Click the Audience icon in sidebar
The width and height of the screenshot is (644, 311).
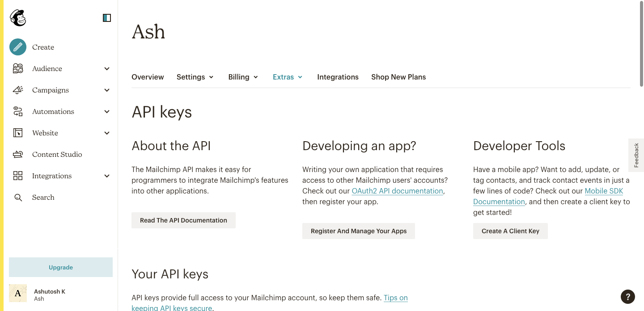coord(18,68)
